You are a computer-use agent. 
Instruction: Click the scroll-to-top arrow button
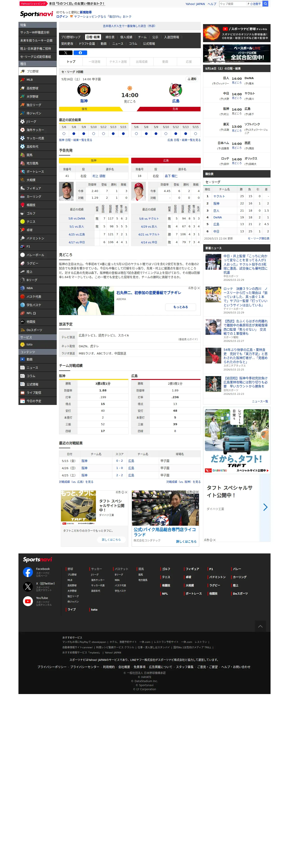point(260,626)
